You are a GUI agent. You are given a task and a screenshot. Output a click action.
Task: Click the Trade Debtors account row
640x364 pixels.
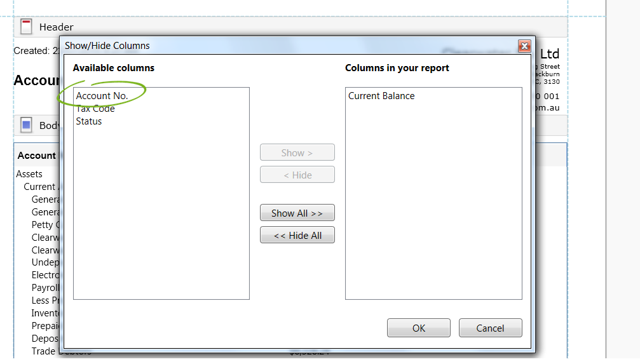[46, 351]
